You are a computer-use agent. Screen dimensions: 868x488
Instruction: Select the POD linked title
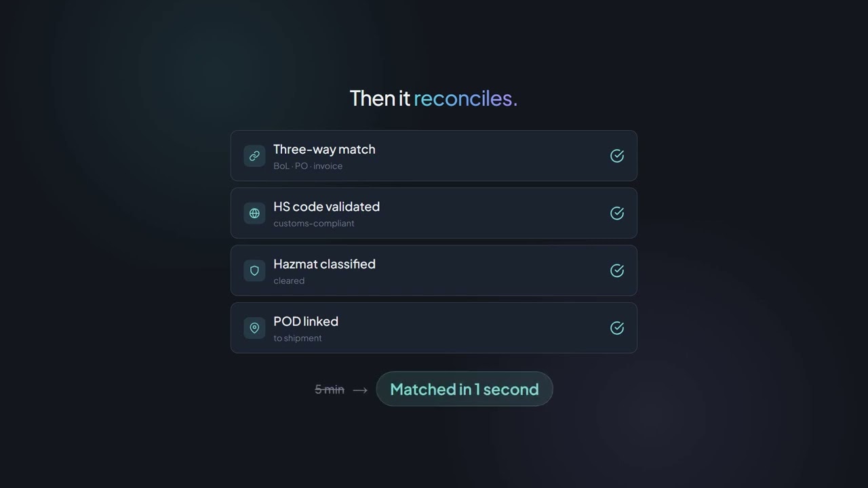[306, 321]
